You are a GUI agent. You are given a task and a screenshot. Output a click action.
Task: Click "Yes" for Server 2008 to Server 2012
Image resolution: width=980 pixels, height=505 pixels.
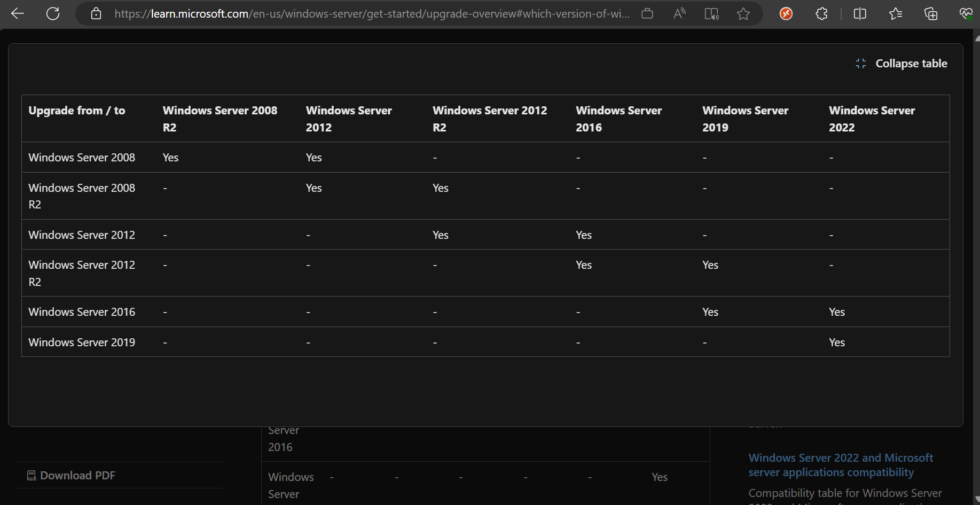pos(314,158)
